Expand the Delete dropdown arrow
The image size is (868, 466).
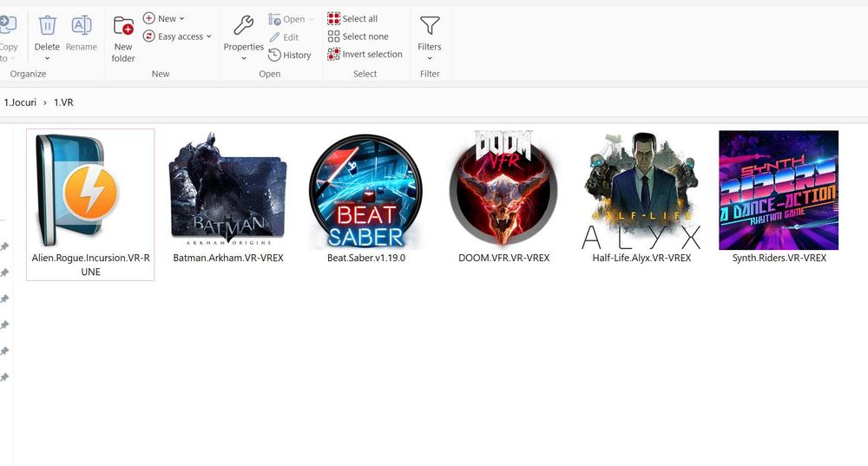click(47, 59)
